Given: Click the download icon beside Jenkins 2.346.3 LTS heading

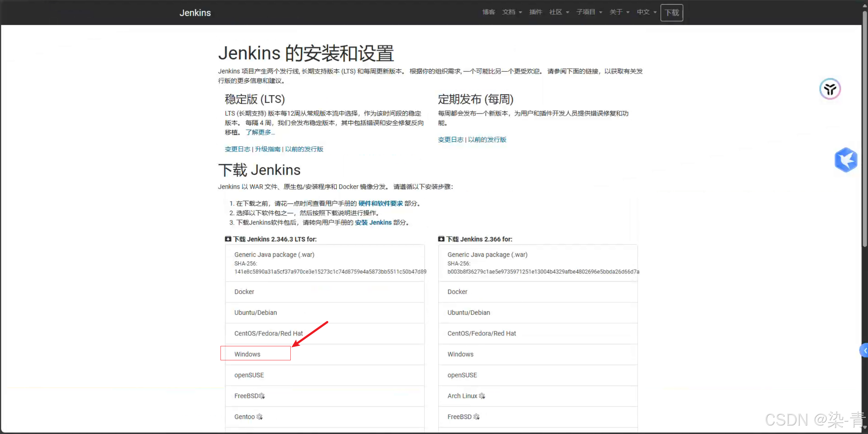Looking at the screenshot, I should coord(228,239).
